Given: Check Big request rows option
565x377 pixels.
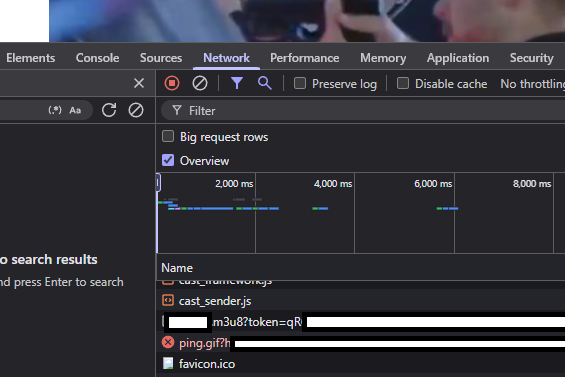Looking at the screenshot, I should pyautogui.click(x=168, y=136).
